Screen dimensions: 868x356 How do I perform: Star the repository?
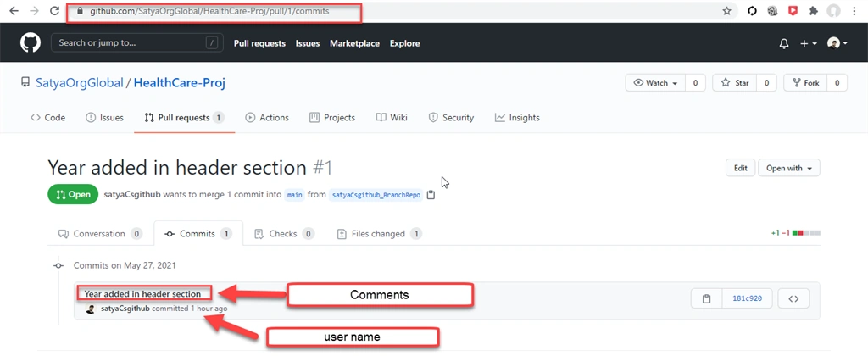735,83
